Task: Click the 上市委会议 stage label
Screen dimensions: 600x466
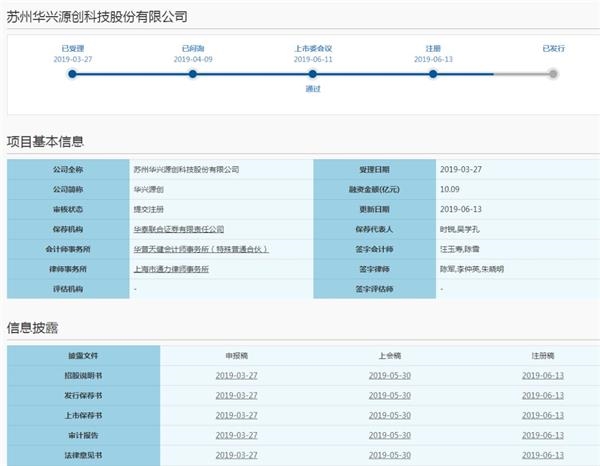Action: tap(313, 49)
